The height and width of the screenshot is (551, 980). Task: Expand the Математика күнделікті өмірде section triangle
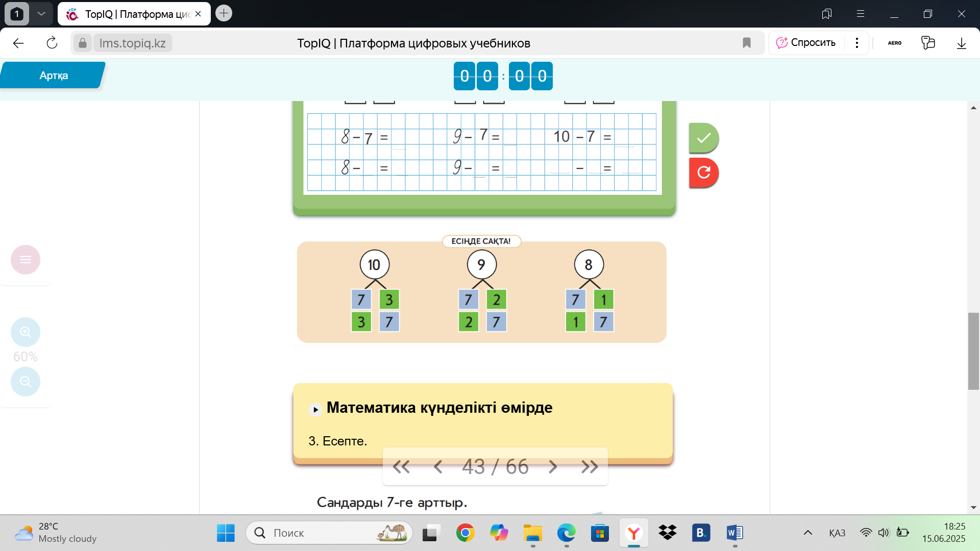coord(315,409)
